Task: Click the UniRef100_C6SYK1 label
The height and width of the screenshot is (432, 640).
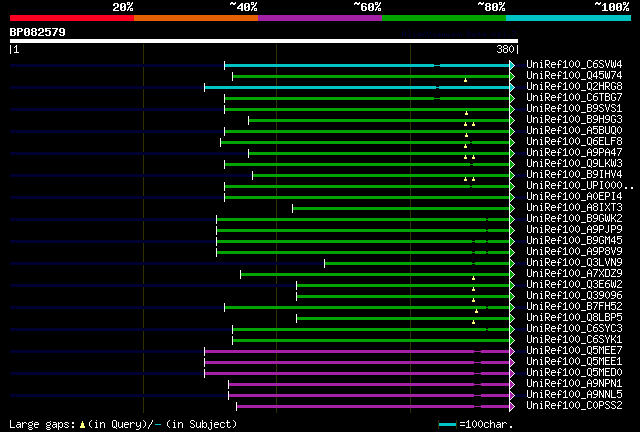Action: point(574,340)
